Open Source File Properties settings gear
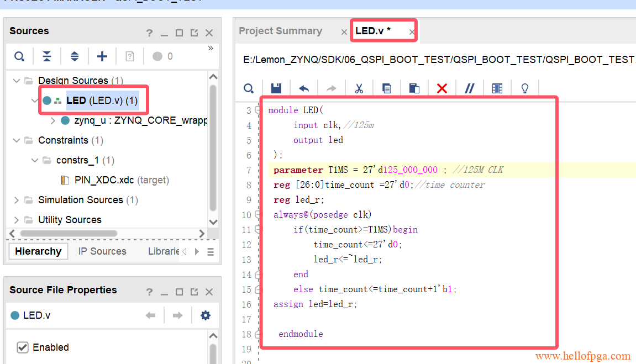The width and height of the screenshot is (636, 364). click(206, 315)
